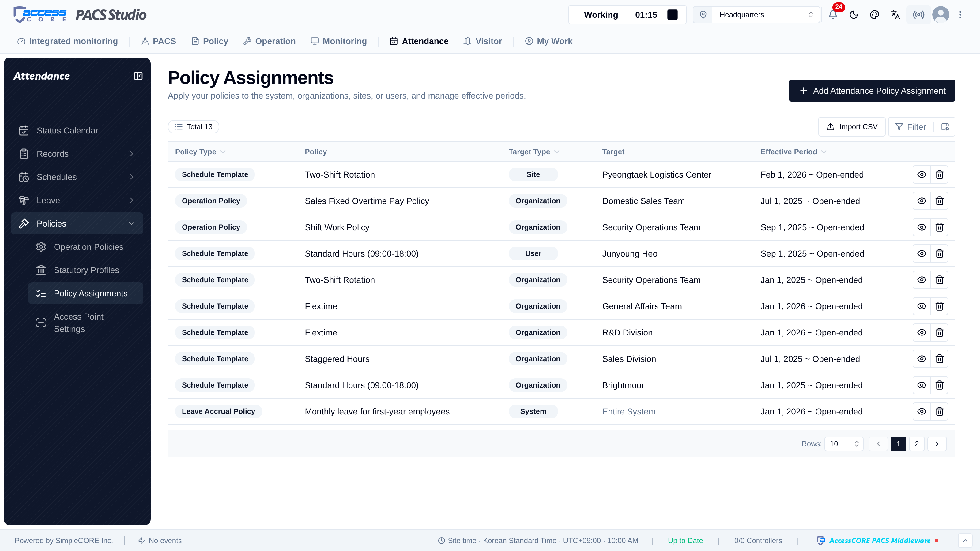980x551 pixels.
Task: View the Shift Work Policy assignment
Action: (x=922, y=227)
